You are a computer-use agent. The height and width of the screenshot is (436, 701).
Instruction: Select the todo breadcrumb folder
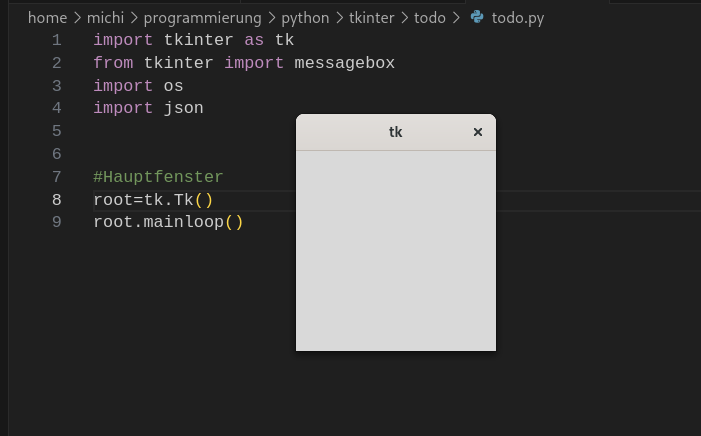pyautogui.click(x=430, y=18)
